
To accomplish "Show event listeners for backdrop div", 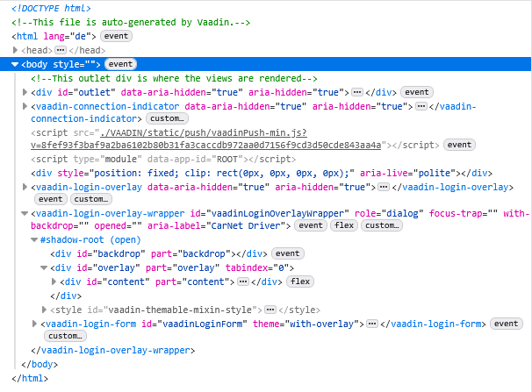I will [x=288, y=253].
